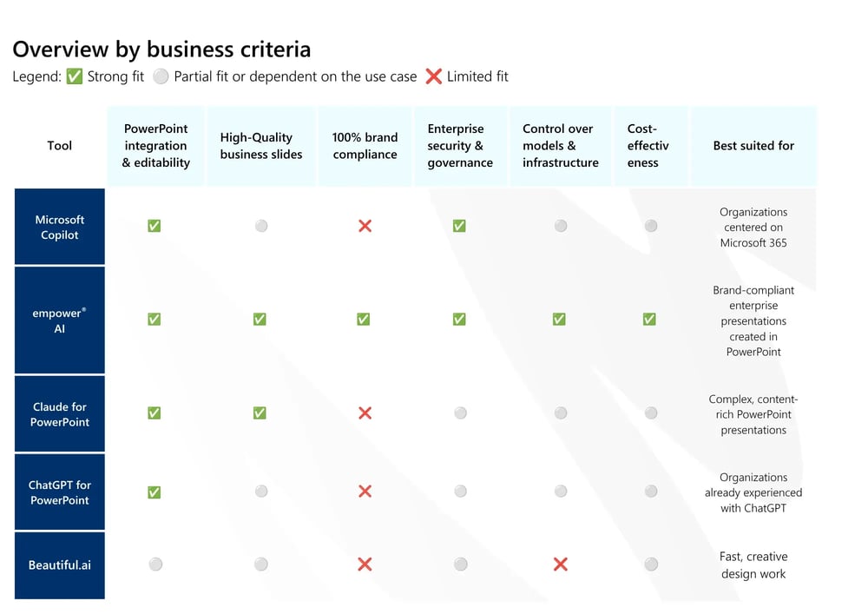Click Beautiful.ai's red X under control over models
This screenshot has height=614, width=868.
click(x=560, y=564)
